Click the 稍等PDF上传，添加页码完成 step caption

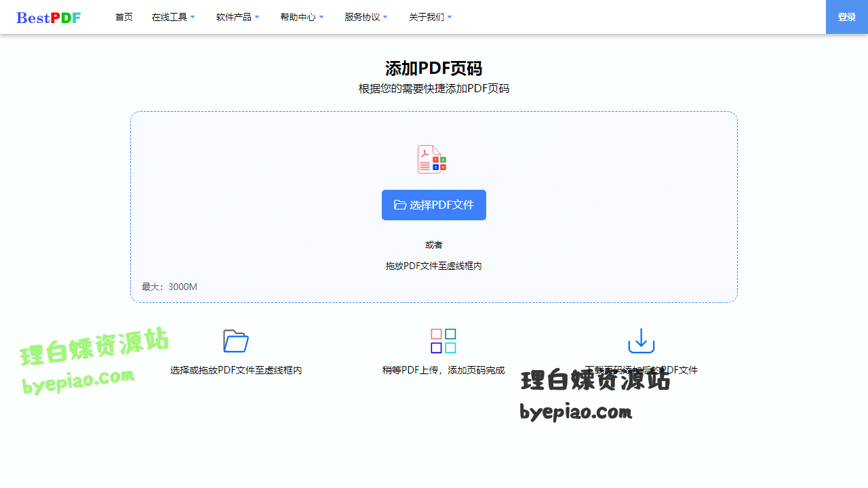(x=443, y=370)
